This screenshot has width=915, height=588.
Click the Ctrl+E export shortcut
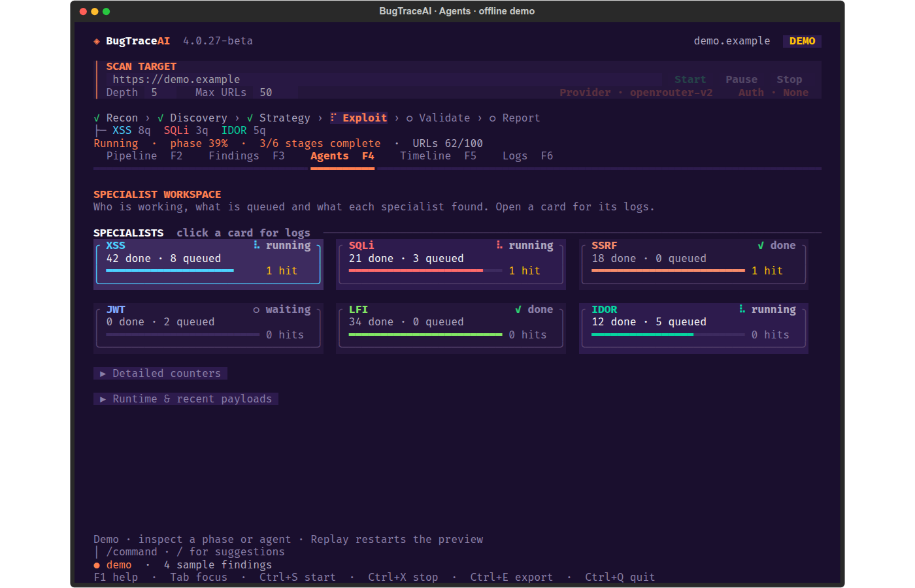[512, 578]
